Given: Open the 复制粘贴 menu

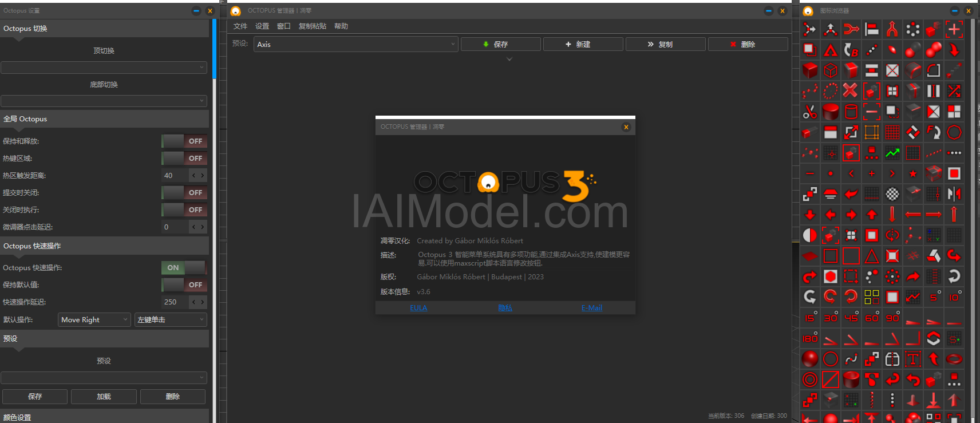Looking at the screenshot, I should (313, 26).
